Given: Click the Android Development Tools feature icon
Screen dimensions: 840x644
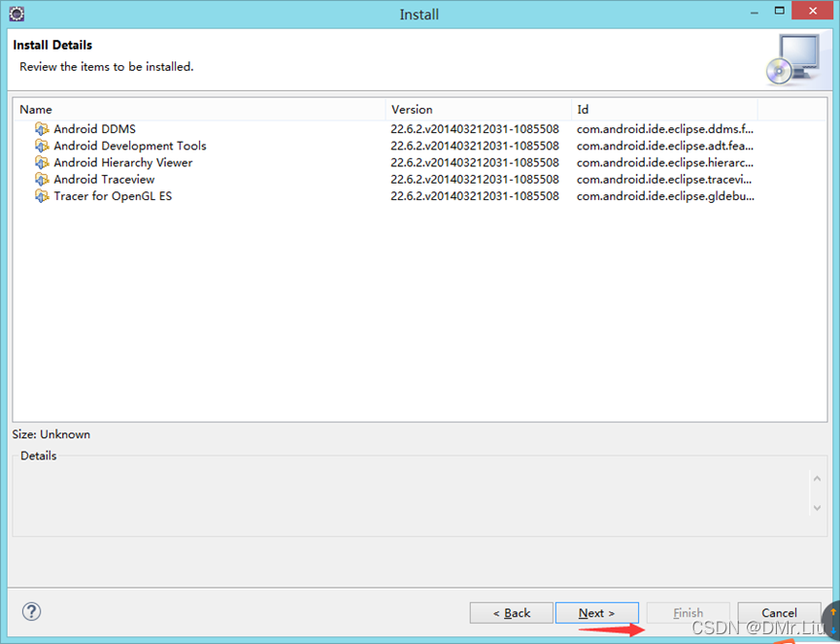Looking at the screenshot, I should [42, 146].
